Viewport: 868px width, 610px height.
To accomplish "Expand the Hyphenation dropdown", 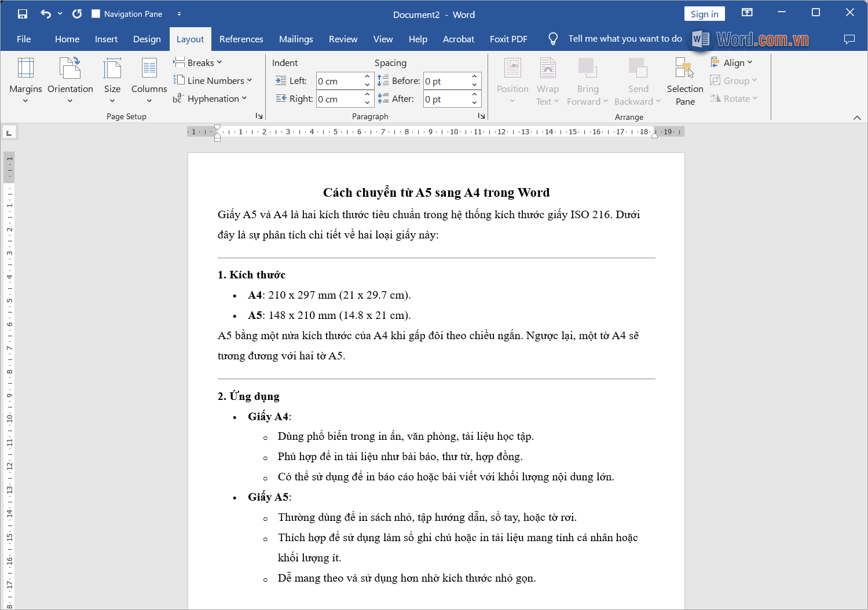I will (210, 98).
